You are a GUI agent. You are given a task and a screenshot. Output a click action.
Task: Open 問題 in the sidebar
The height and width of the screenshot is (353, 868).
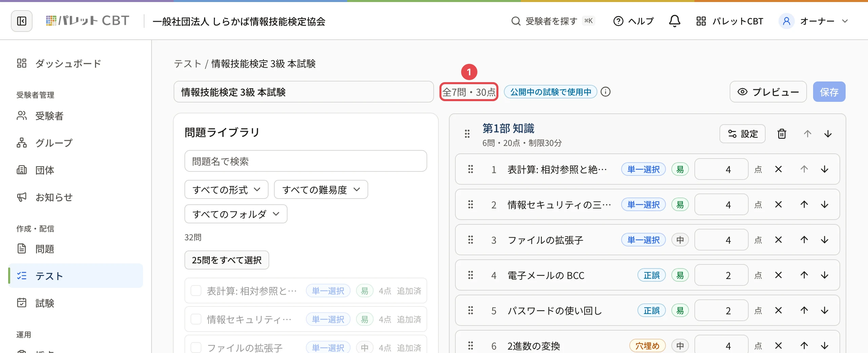(75, 249)
